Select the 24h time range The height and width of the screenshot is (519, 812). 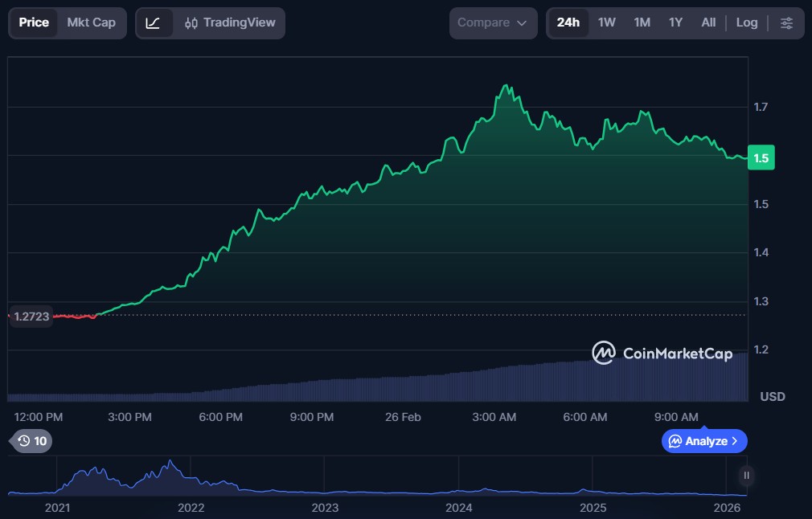click(x=568, y=22)
